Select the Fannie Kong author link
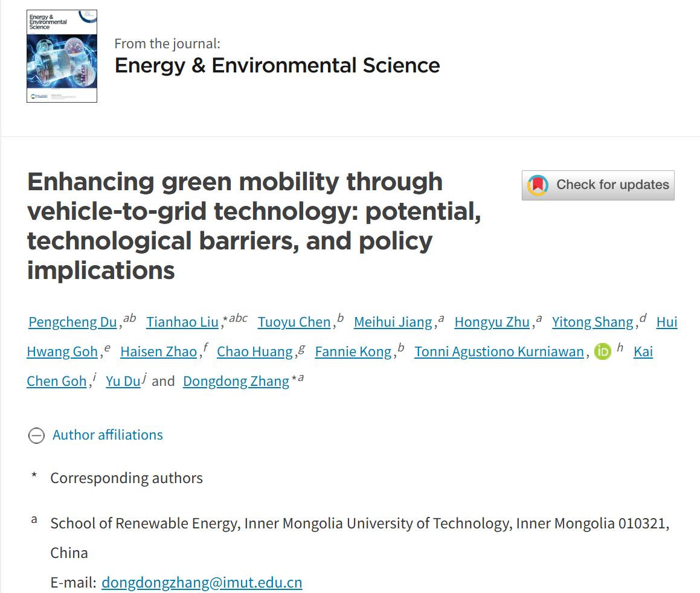The image size is (700, 593). pyautogui.click(x=353, y=351)
